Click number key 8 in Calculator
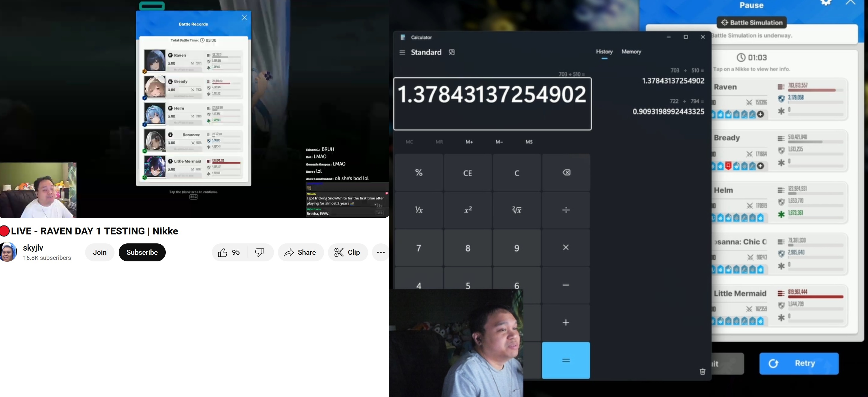The image size is (868, 397). pyautogui.click(x=468, y=248)
